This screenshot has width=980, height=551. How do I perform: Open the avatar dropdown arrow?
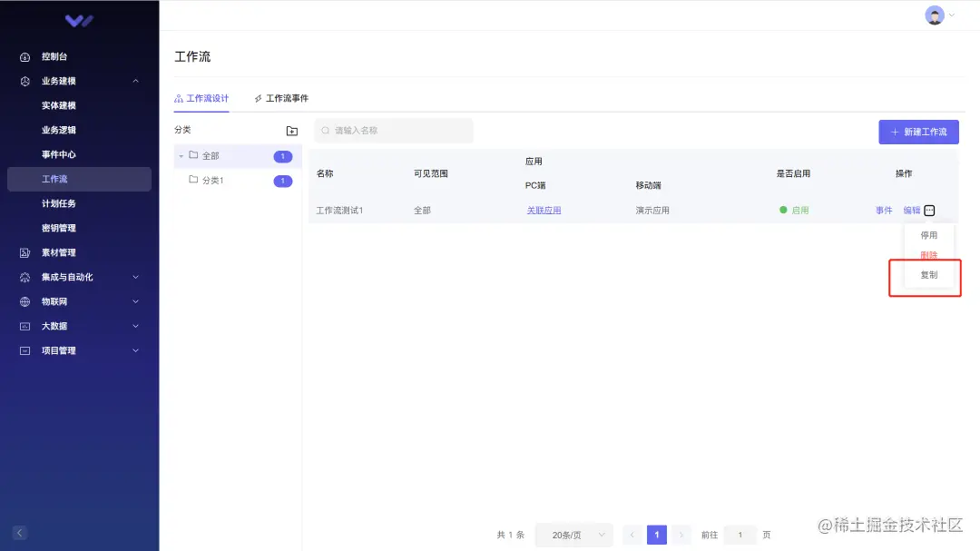coord(952,15)
